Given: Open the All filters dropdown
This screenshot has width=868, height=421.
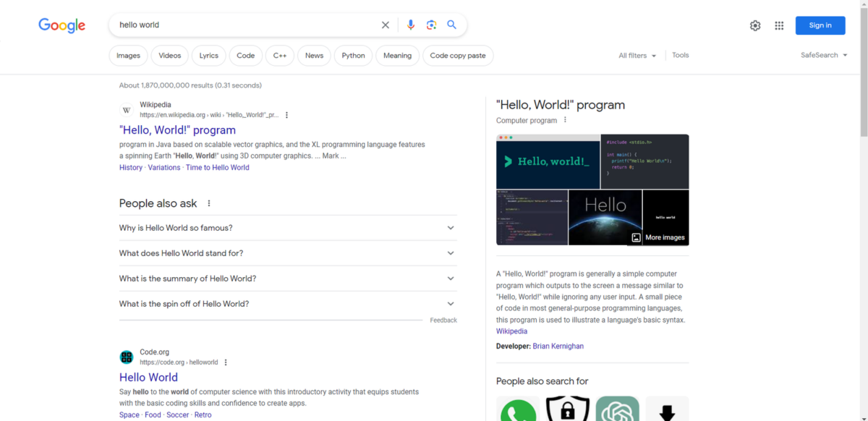Looking at the screenshot, I should [637, 56].
